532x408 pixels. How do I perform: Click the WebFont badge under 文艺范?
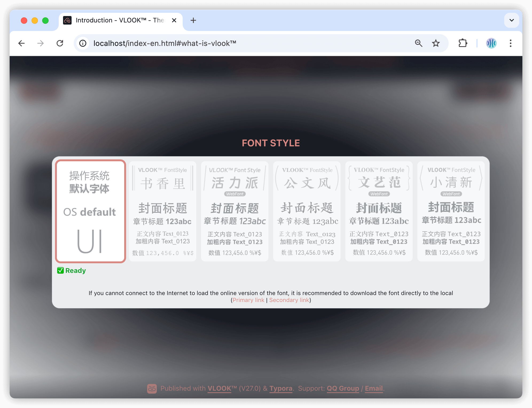pos(379,194)
